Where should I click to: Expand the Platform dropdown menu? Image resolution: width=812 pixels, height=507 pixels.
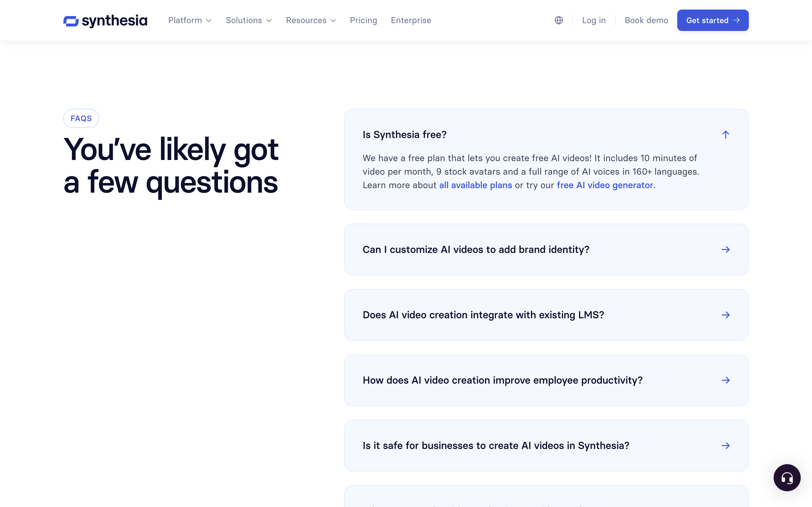pyautogui.click(x=190, y=21)
